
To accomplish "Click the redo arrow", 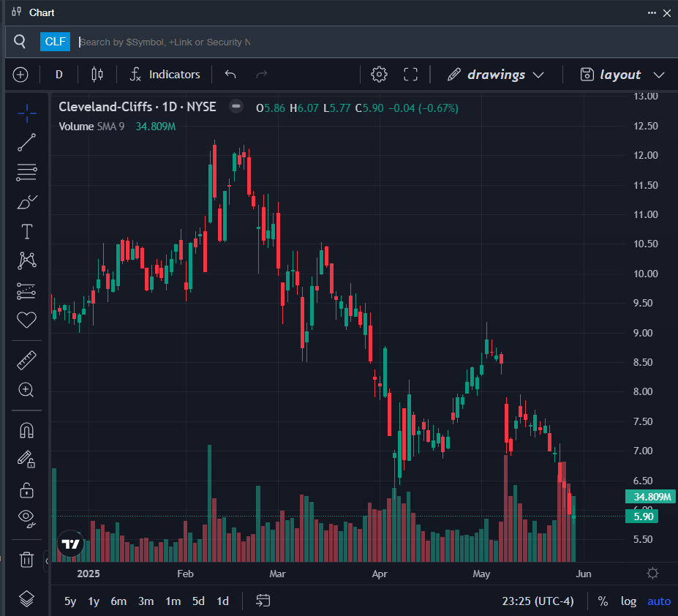I will pos(262,75).
